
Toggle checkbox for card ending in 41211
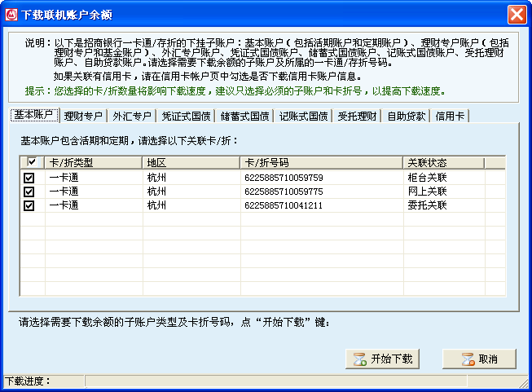[30, 205]
